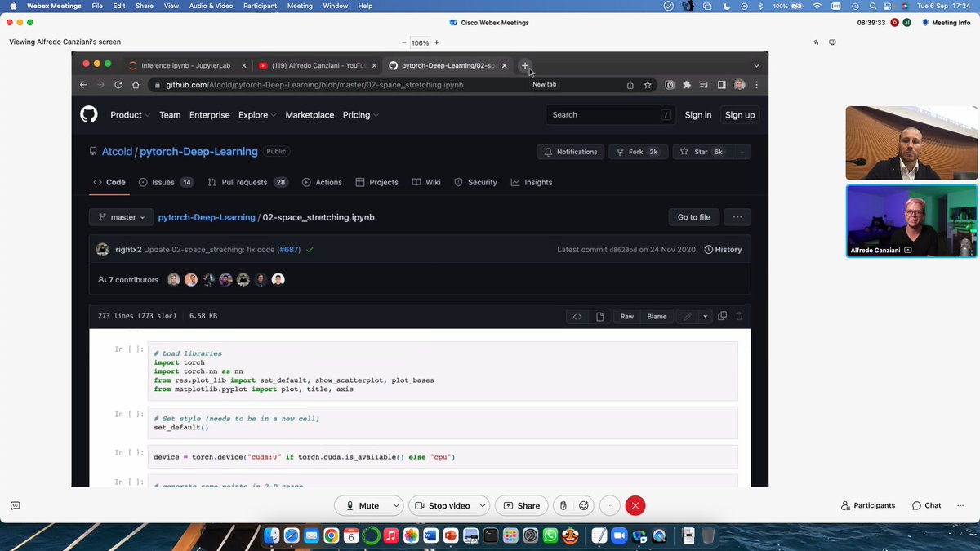This screenshot has height=551, width=980.
Task: Expand the GitHub Product menu
Action: click(x=130, y=115)
